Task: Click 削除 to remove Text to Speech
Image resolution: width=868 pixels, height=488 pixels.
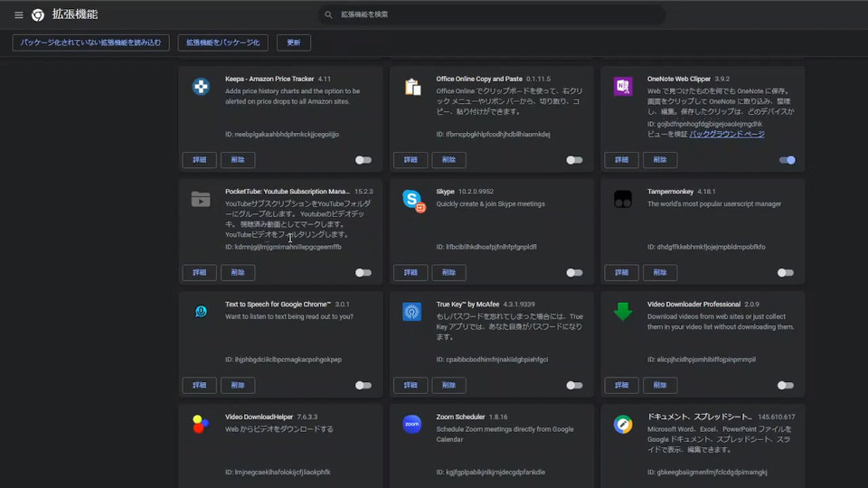Action: tap(238, 385)
